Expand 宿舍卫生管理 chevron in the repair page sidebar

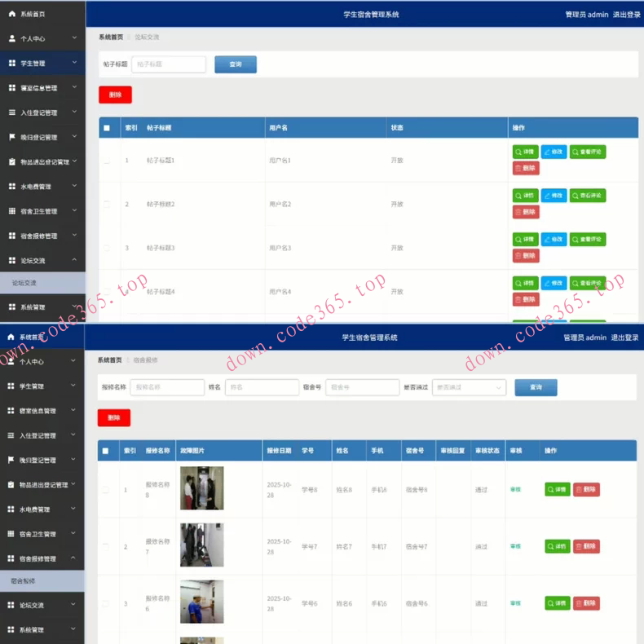coord(73,533)
